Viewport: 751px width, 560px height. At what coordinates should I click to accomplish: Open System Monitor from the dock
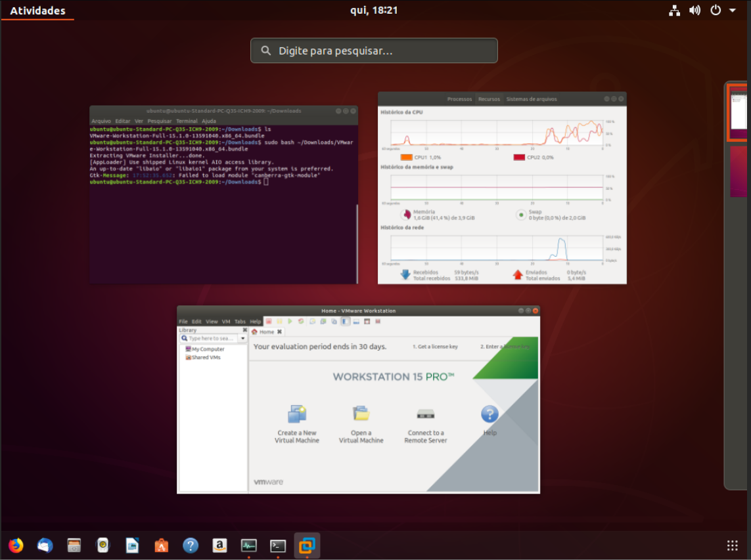pos(248,545)
